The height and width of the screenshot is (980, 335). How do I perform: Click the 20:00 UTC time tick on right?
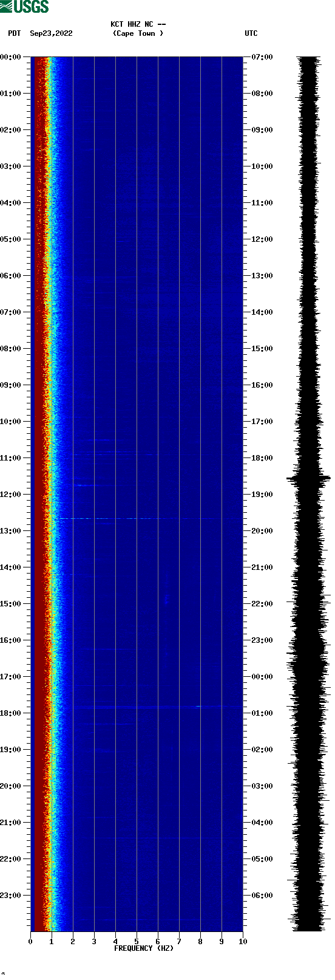pos(262,531)
